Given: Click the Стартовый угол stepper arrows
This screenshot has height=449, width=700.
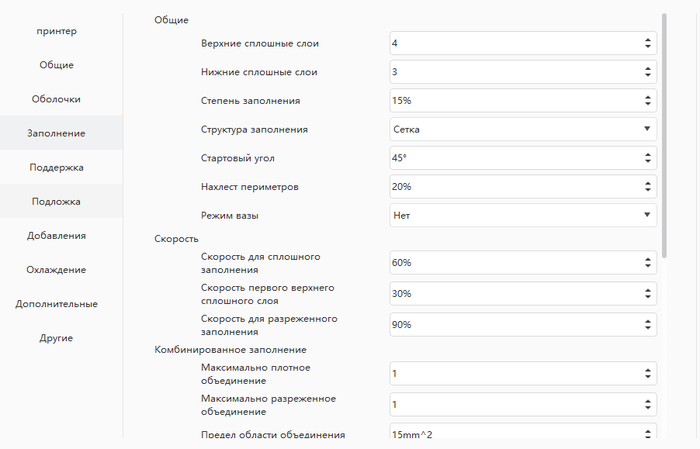Looking at the screenshot, I should pos(648,158).
